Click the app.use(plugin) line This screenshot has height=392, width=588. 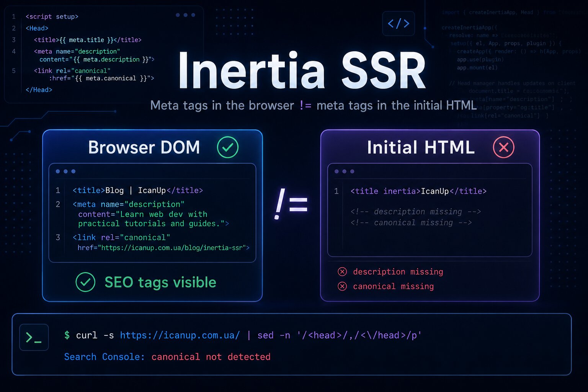coord(480,59)
